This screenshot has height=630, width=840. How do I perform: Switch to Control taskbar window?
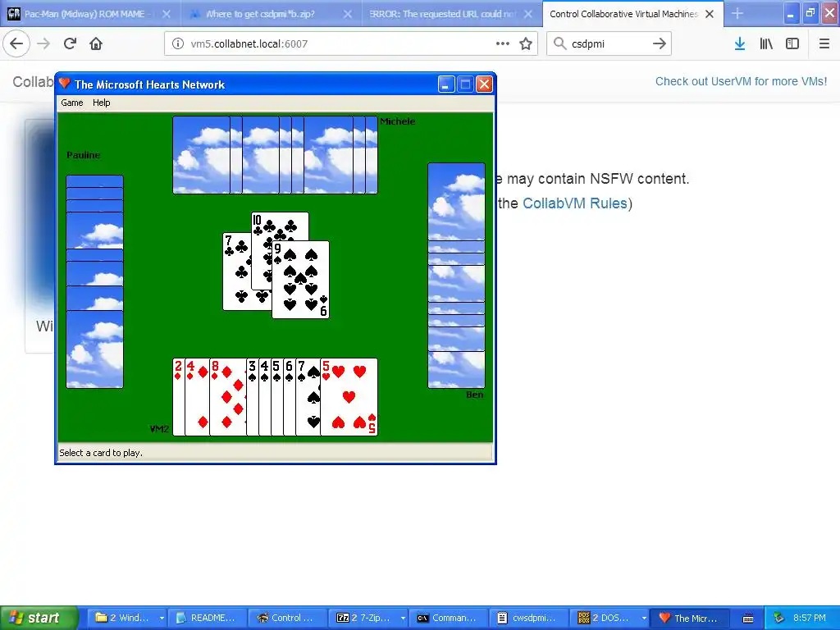[x=288, y=618]
